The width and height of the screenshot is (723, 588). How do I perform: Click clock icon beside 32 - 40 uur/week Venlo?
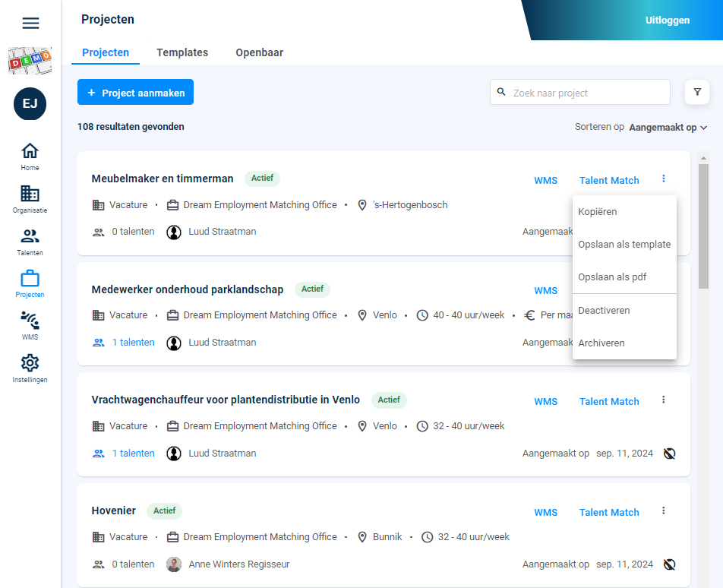click(422, 426)
